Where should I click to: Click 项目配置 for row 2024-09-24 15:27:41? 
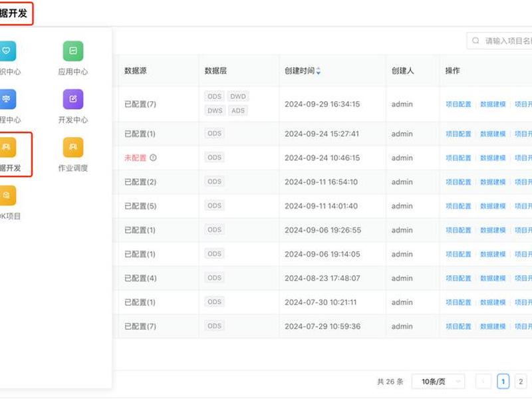click(458, 134)
